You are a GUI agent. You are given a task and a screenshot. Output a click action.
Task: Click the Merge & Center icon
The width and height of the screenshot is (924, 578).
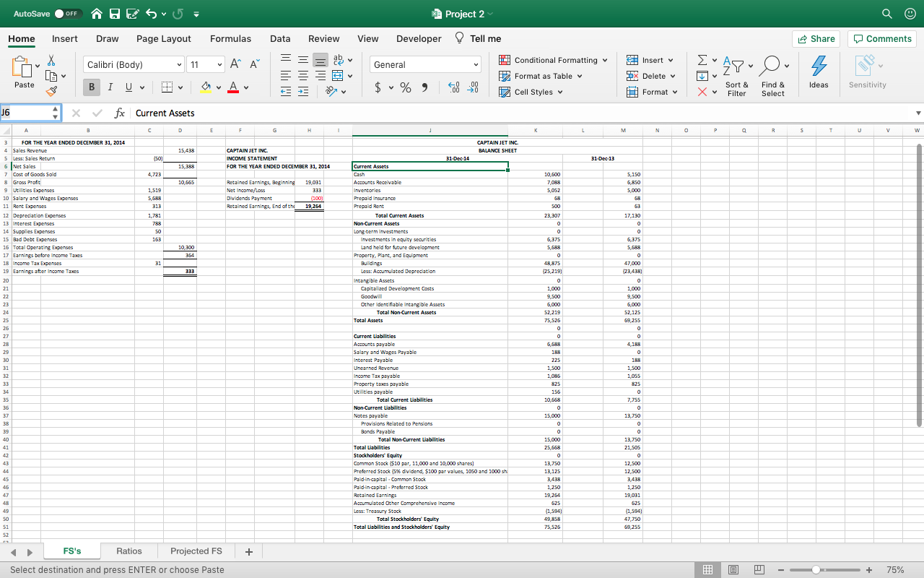tap(337, 75)
